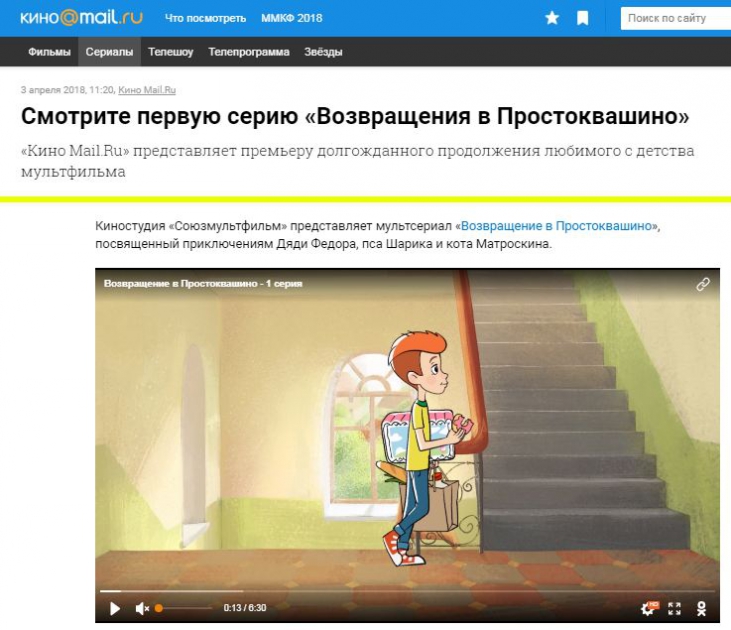Copy video link via chain icon
The width and height of the screenshot is (731, 630).
click(703, 284)
